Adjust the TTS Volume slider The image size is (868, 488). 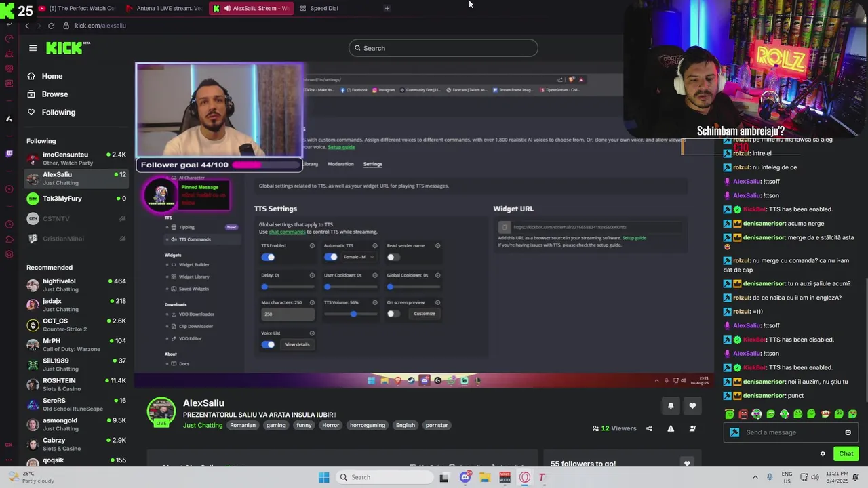point(351,314)
